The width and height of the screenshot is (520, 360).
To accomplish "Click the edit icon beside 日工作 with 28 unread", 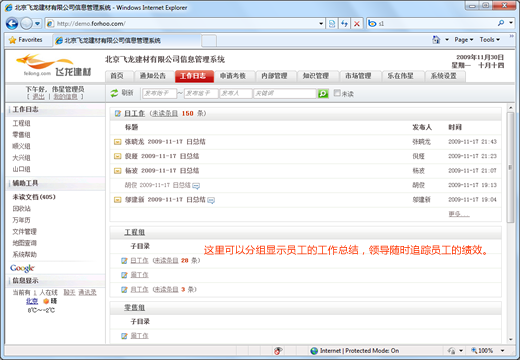I will coord(124,260).
